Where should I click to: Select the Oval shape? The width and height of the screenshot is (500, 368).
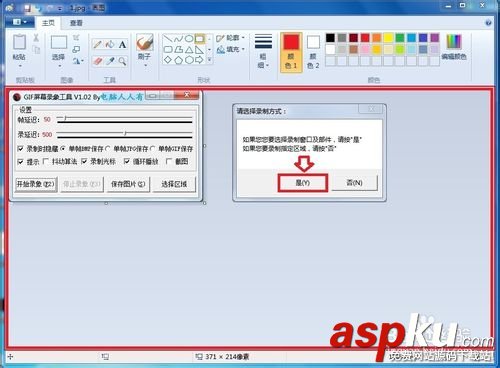click(x=189, y=39)
